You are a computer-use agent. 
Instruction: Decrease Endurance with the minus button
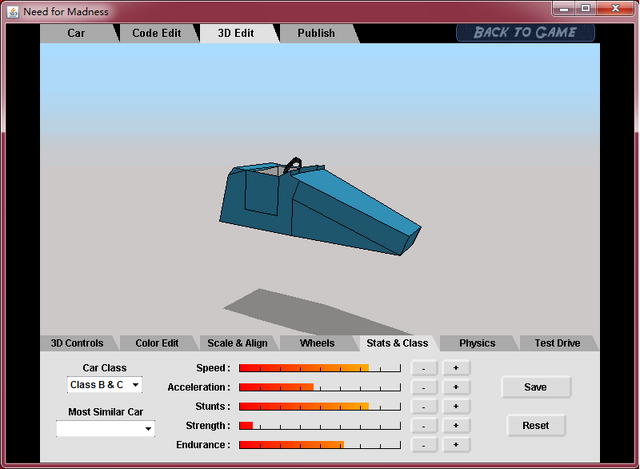click(x=424, y=445)
